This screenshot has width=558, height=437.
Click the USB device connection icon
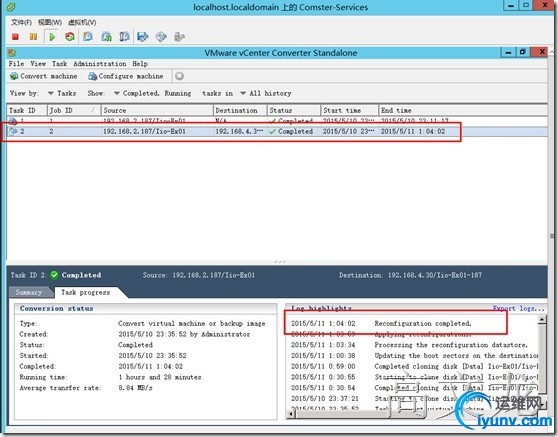coord(179,37)
